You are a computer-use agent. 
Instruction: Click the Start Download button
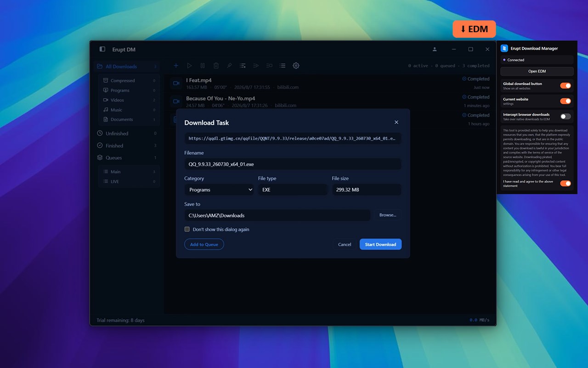pos(380,244)
